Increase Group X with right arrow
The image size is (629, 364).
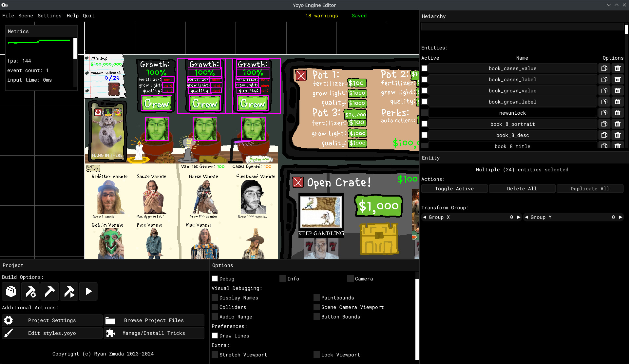tap(519, 217)
